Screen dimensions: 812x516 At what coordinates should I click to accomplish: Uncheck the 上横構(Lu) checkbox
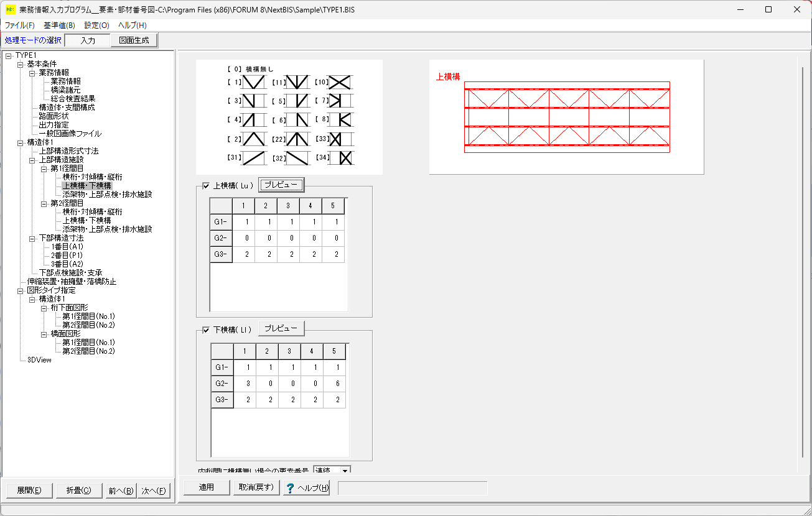click(206, 185)
